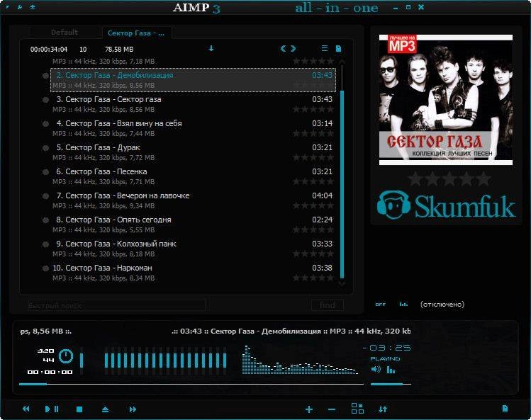
Task: Toggle play/pause playback
Action: [x=52, y=409]
